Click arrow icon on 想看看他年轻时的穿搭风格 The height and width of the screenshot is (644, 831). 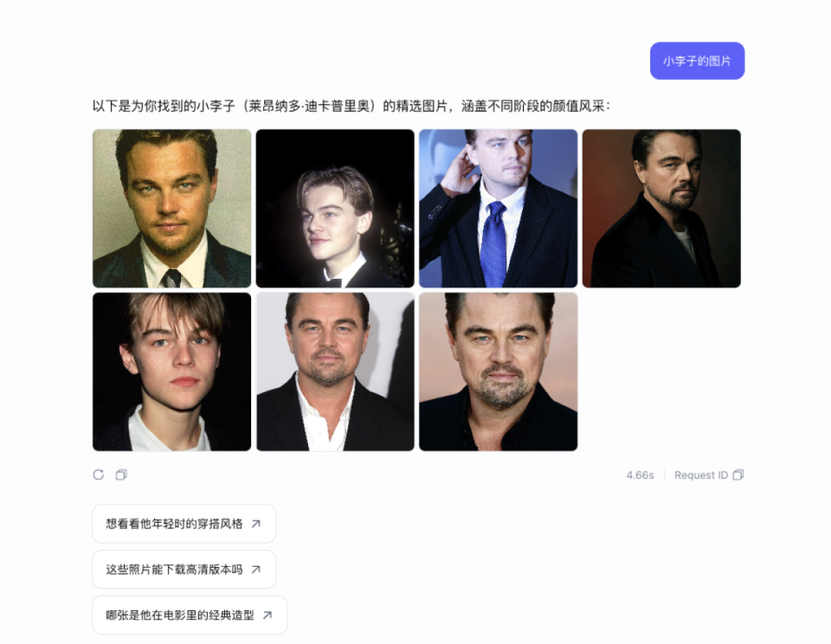(256, 524)
